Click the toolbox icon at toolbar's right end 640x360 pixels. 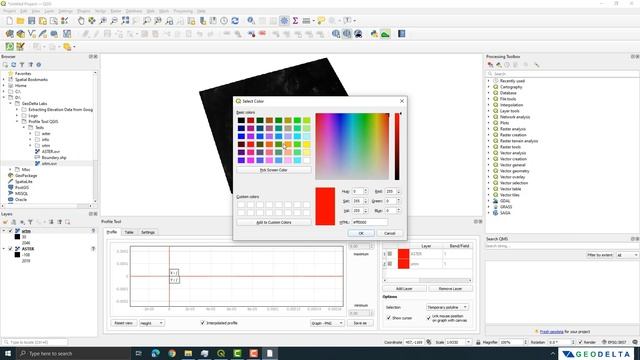(402, 34)
